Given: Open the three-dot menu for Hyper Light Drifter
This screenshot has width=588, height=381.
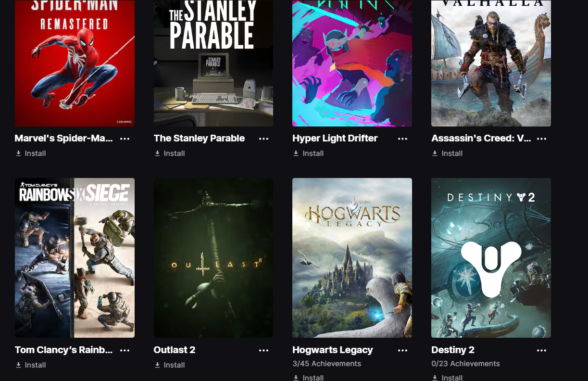Looking at the screenshot, I should (x=402, y=139).
